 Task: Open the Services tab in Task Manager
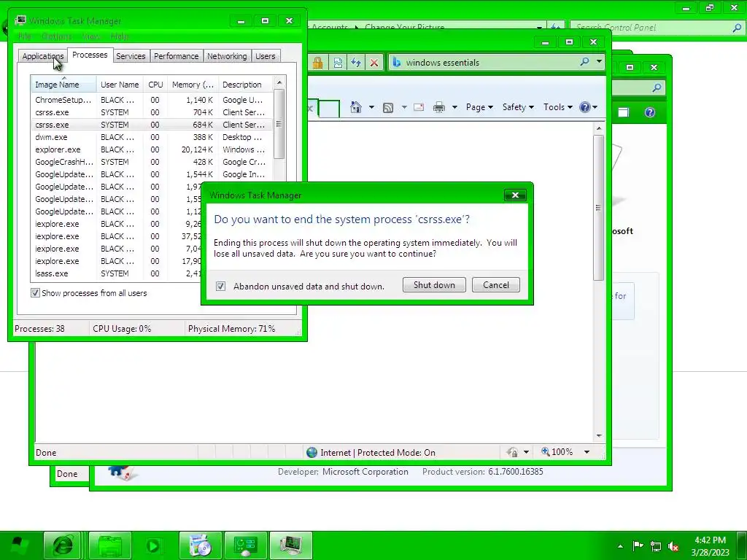(x=131, y=56)
